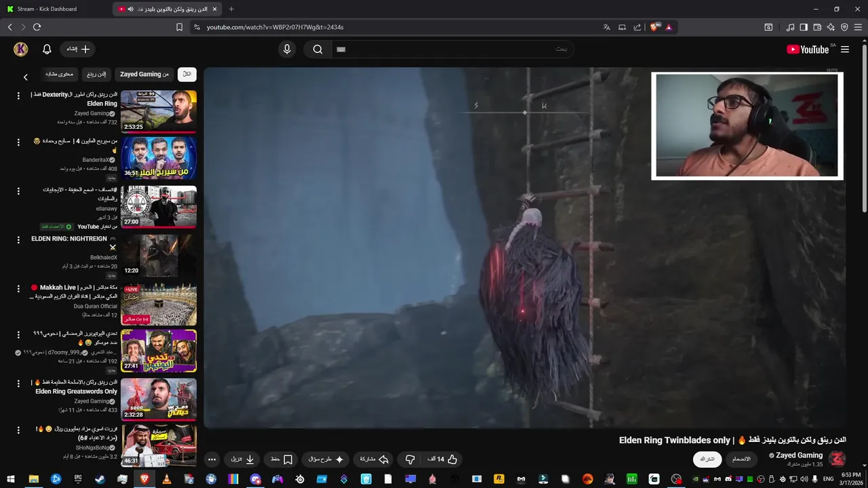The width and height of the screenshot is (868, 488).
Task: Launch Steam from taskbar
Action: pos(100,479)
